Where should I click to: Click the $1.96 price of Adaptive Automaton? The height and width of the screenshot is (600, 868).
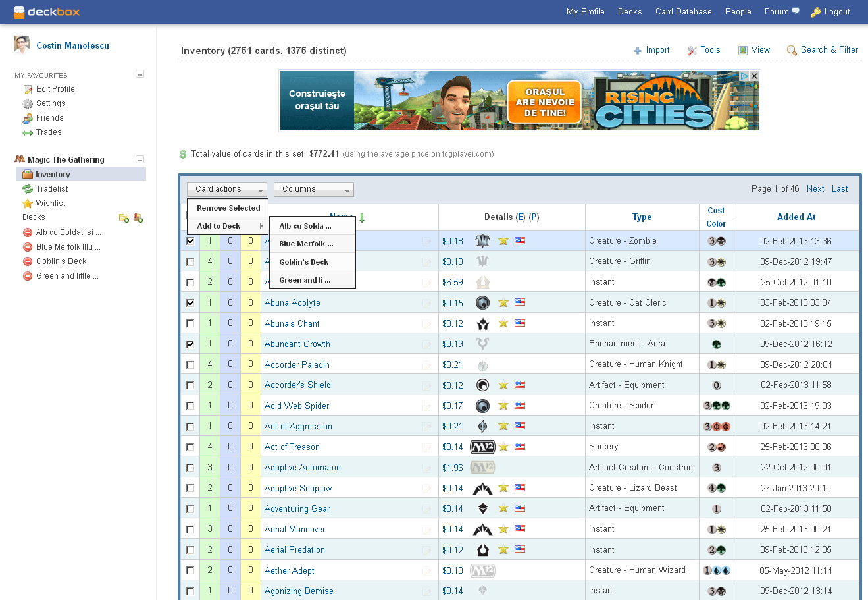tap(453, 468)
